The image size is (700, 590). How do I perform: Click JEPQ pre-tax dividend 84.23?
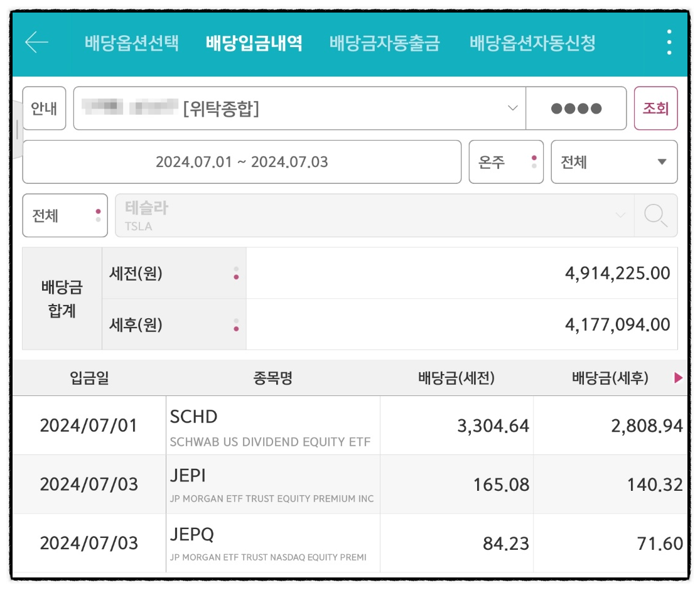coord(506,544)
